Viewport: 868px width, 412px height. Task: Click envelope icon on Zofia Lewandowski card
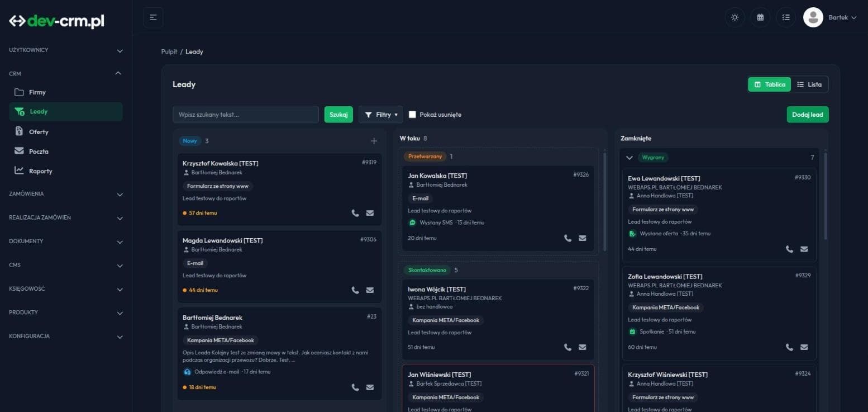point(804,347)
